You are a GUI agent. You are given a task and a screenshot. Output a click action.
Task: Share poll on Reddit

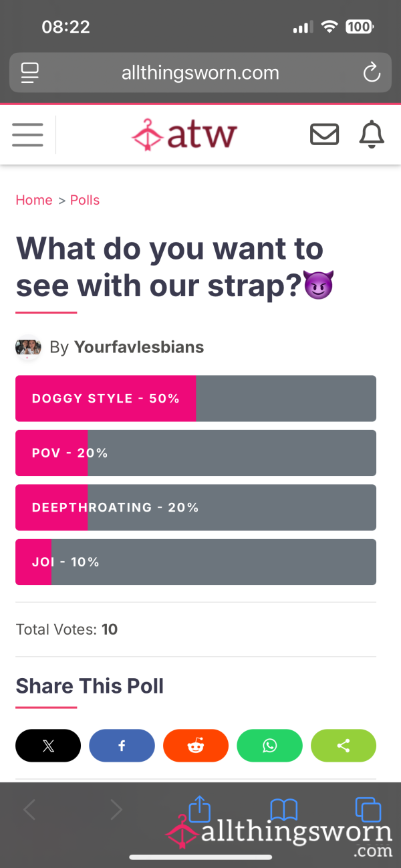(196, 746)
